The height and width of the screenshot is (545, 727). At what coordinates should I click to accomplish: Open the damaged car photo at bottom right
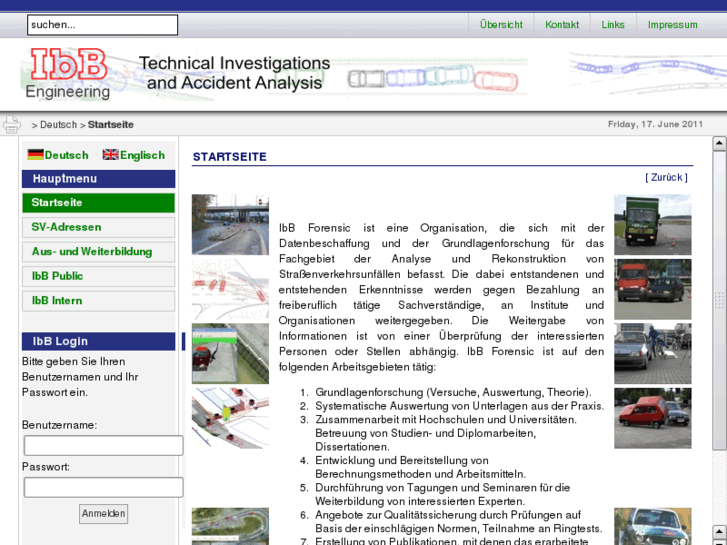click(653, 526)
